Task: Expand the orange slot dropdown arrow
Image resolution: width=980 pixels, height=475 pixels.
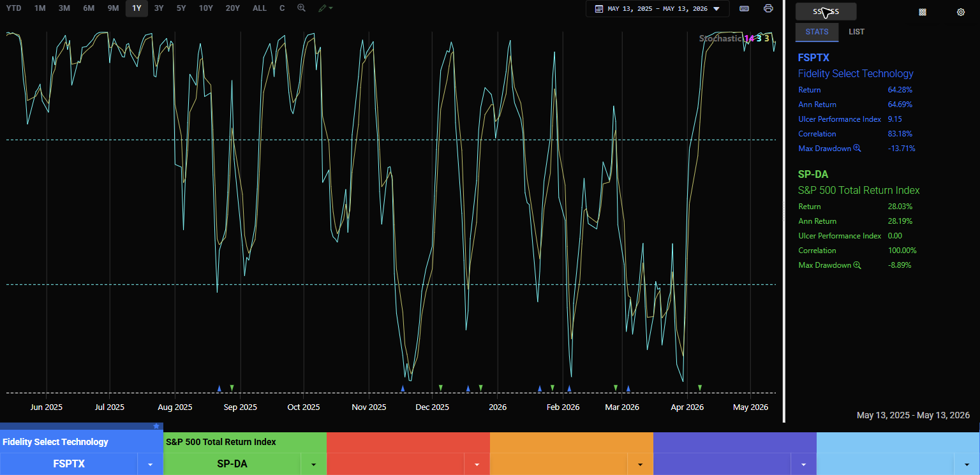Action: (x=641, y=464)
